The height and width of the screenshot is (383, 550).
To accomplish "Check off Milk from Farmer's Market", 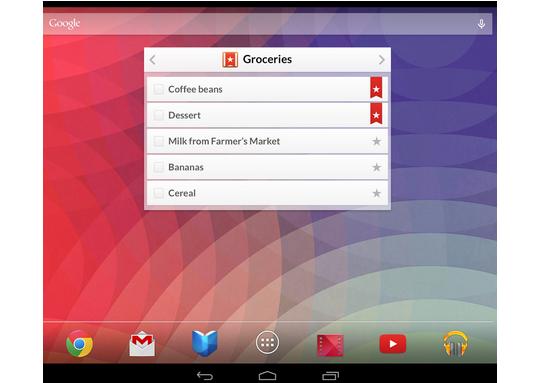I will click(159, 141).
